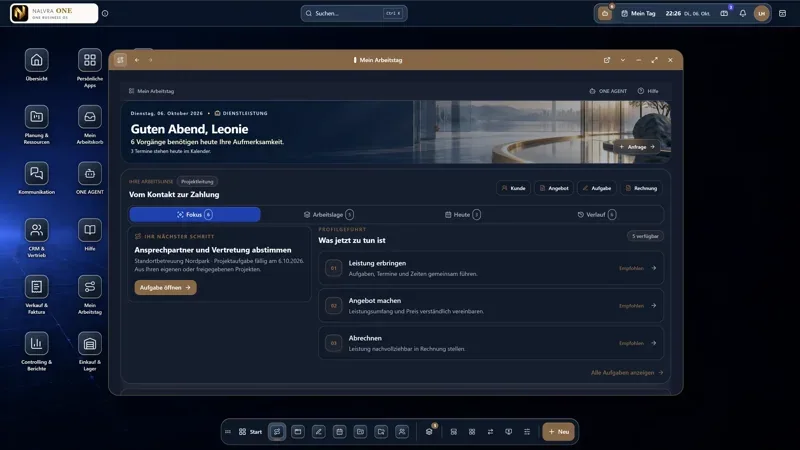Switch to the Verlauf tab
The image size is (800, 450).
coord(596,215)
